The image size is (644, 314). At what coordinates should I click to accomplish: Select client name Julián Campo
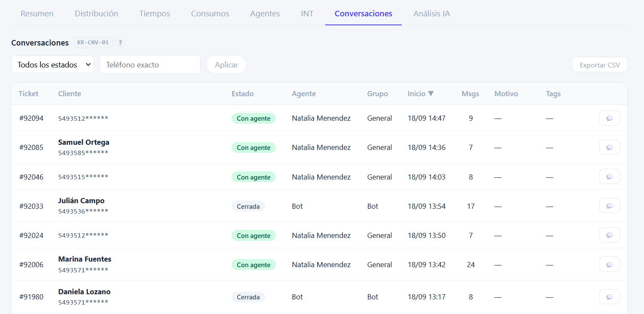[81, 201]
